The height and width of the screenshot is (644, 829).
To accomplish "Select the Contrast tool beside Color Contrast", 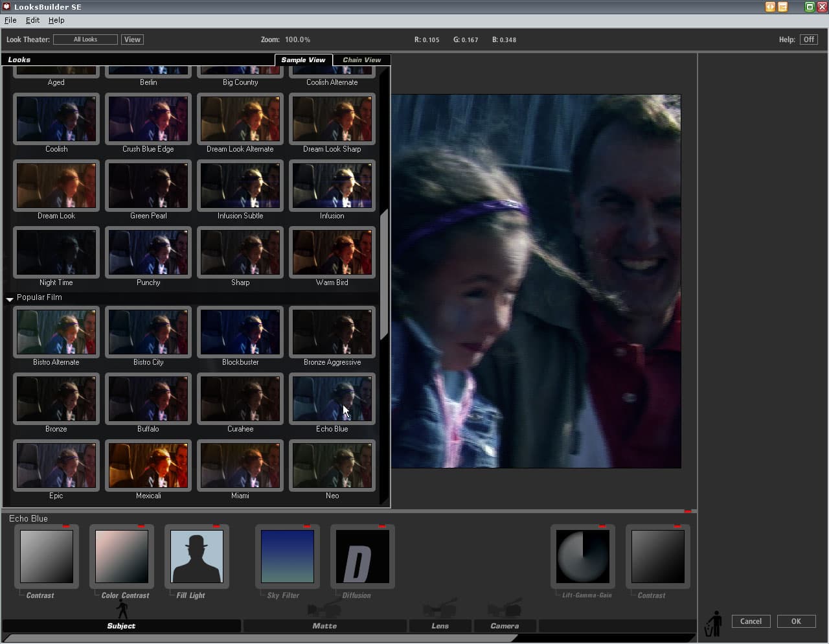I will click(x=47, y=557).
